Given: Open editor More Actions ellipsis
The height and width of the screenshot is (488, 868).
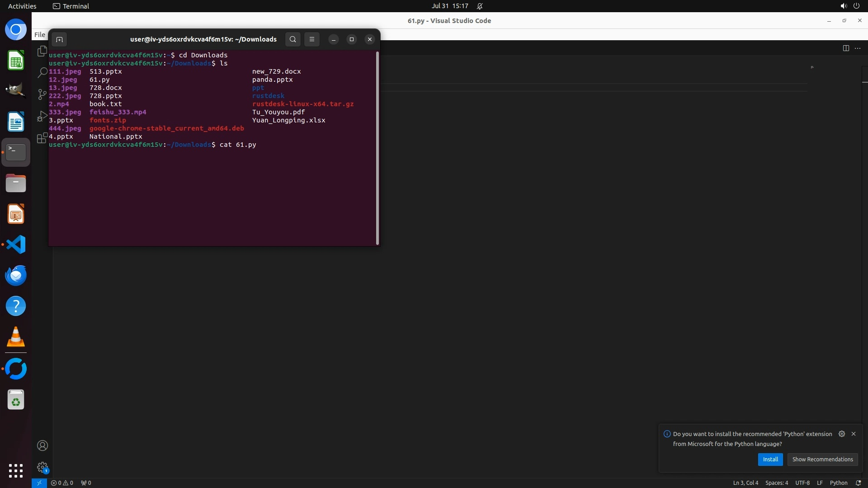Looking at the screenshot, I should (x=858, y=48).
